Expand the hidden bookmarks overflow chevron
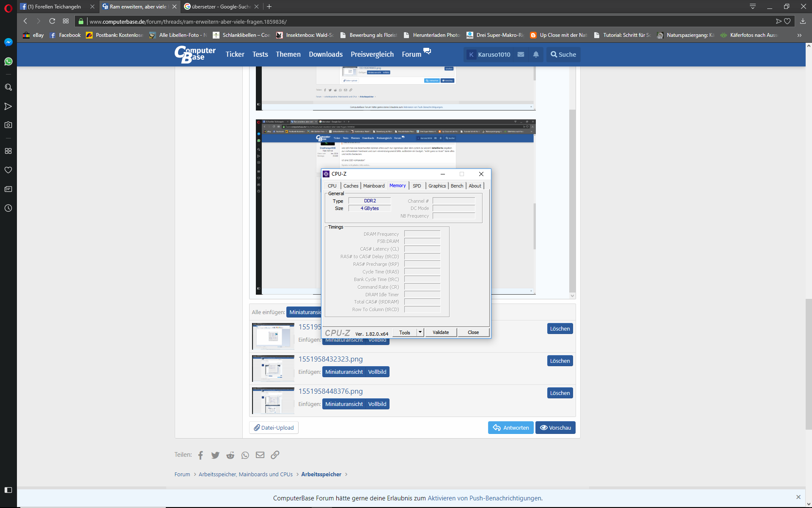Screen dimensions: 812x508 tap(799, 35)
